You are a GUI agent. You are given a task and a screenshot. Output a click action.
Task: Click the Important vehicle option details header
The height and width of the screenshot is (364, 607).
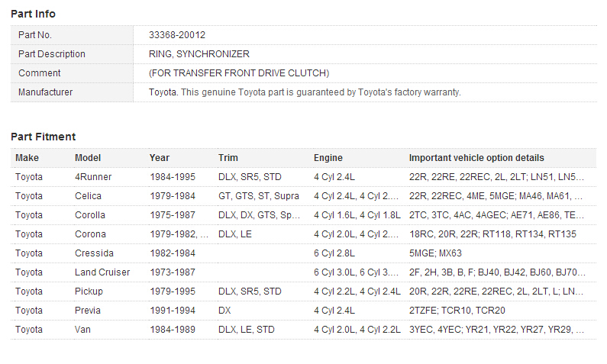click(476, 158)
